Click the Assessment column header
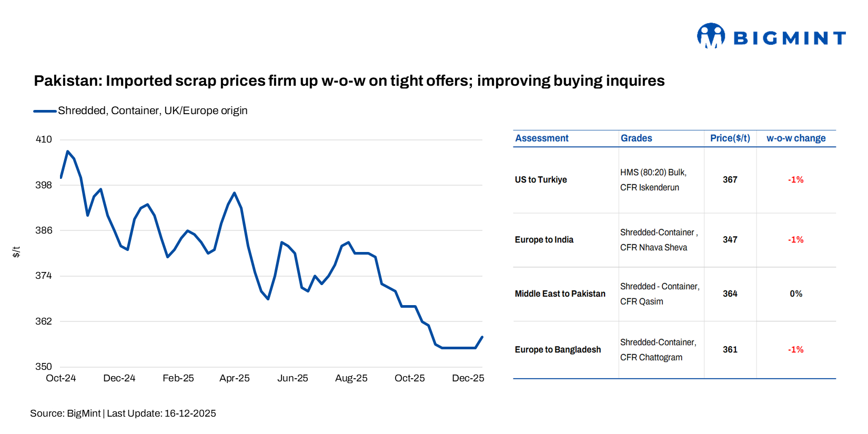The width and height of the screenshot is (868, 434). pos(541,138)
